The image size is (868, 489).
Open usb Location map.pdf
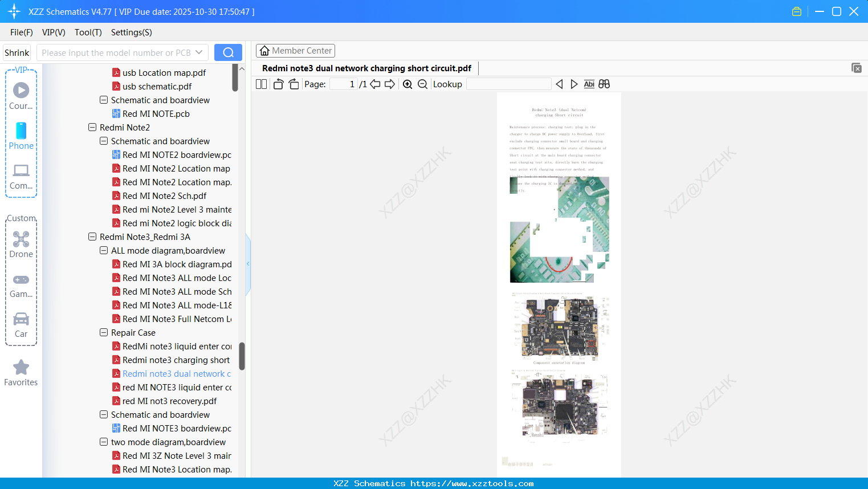point(164,72)
